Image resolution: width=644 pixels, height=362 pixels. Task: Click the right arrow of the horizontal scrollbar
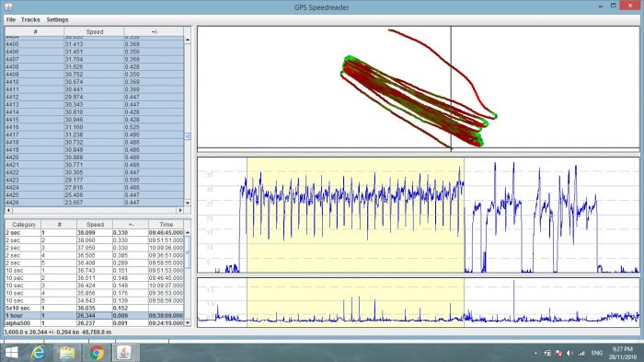click(180, 210)
